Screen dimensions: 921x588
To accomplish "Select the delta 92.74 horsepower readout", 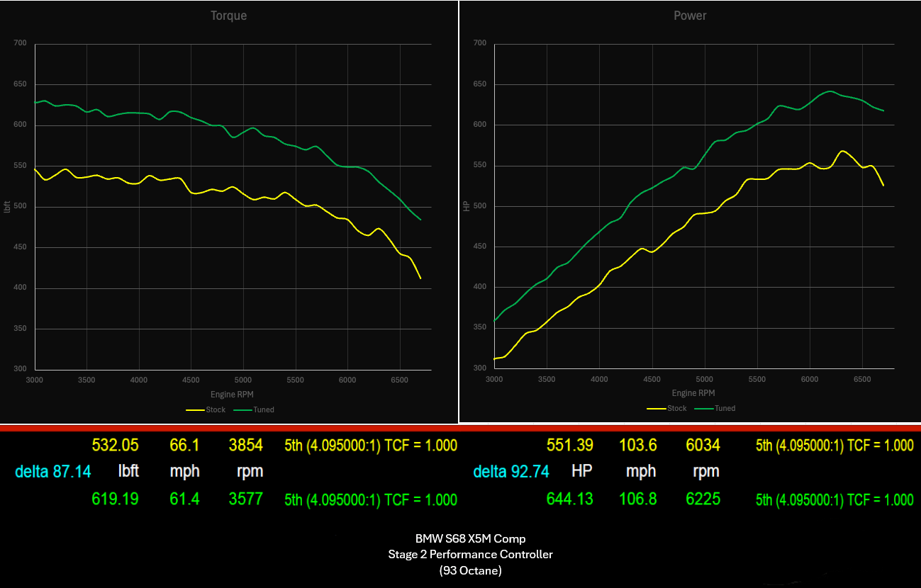I will click(x=511, y=471).
